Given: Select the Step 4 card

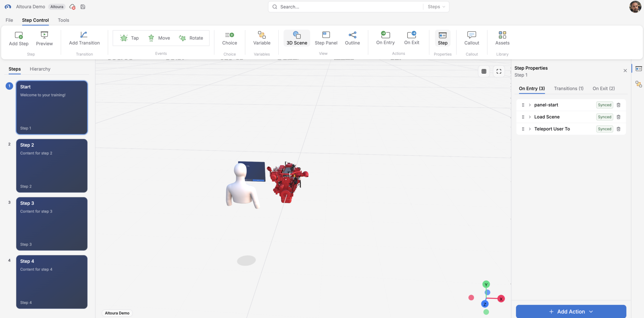Looking at the screenshot, I should click(x=52, y=282).
